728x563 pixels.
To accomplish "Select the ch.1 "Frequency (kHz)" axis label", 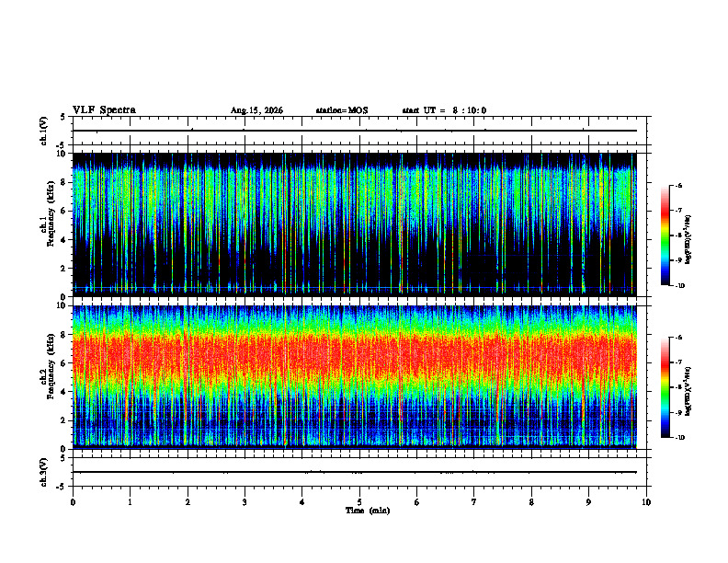I will 51,214.
